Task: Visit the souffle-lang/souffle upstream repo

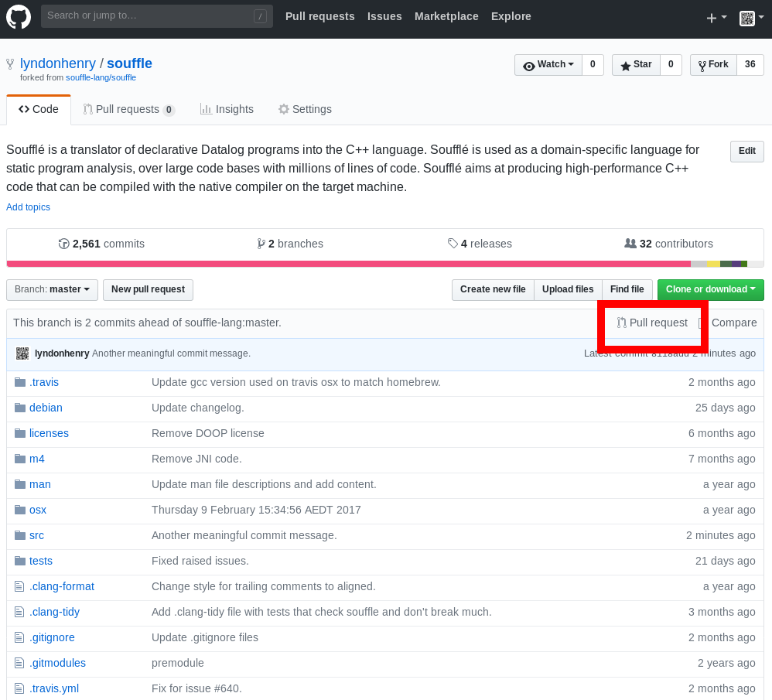Action: tap(101, 78)
